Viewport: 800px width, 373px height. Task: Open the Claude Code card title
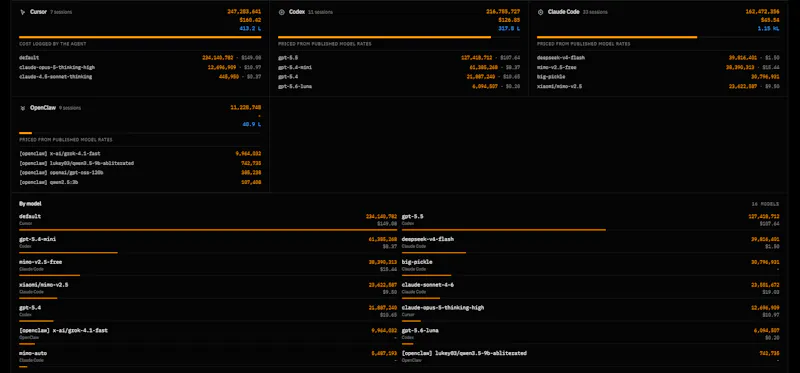(x=563, y=12)
